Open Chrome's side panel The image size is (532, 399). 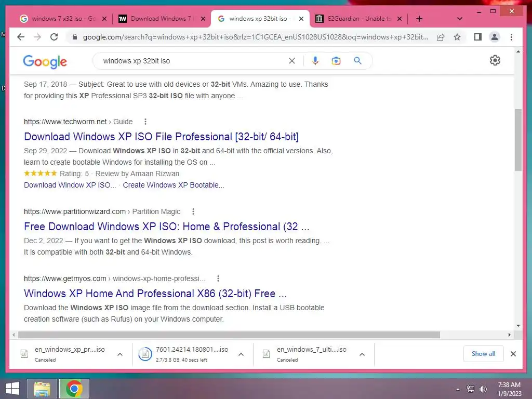coord(478,37)
